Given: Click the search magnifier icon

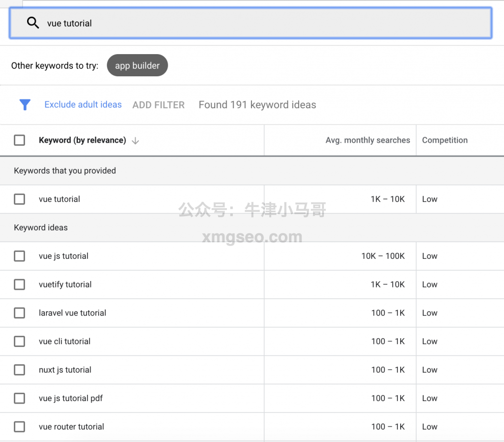Looking at the screenshot, I should coord(33,23).
